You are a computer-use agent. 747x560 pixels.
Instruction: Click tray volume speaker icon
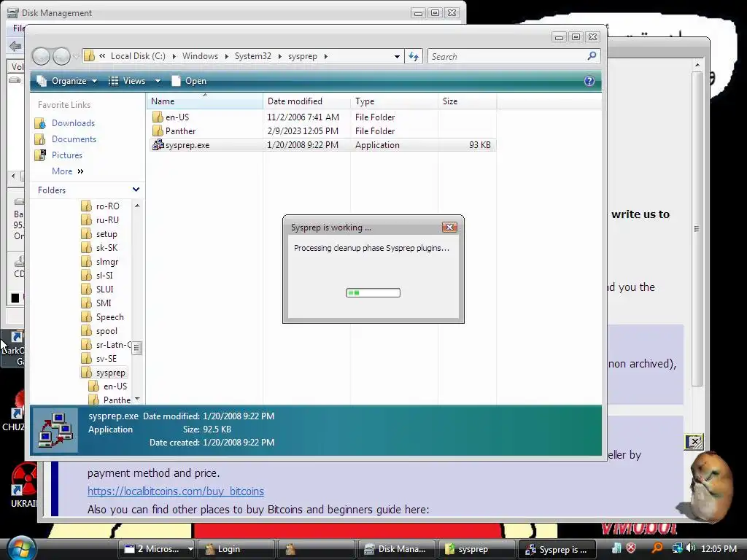[x=691, y=548]
